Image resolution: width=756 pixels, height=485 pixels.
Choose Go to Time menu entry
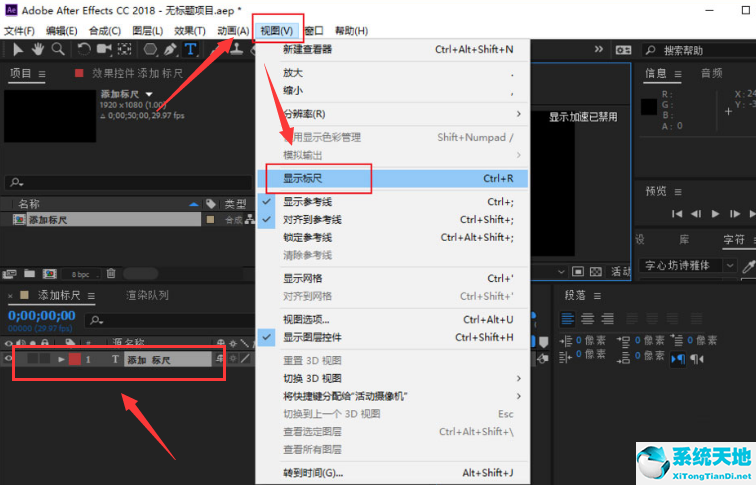tap(392, 473)
